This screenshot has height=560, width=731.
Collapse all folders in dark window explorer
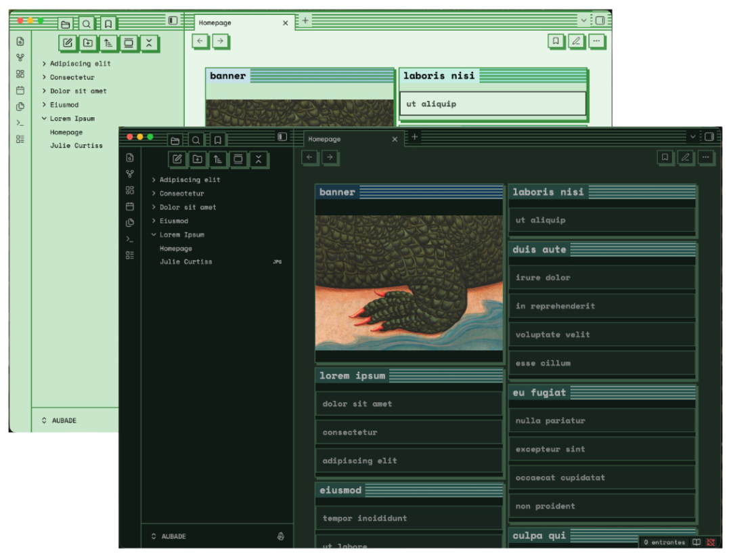click(259, 159)
